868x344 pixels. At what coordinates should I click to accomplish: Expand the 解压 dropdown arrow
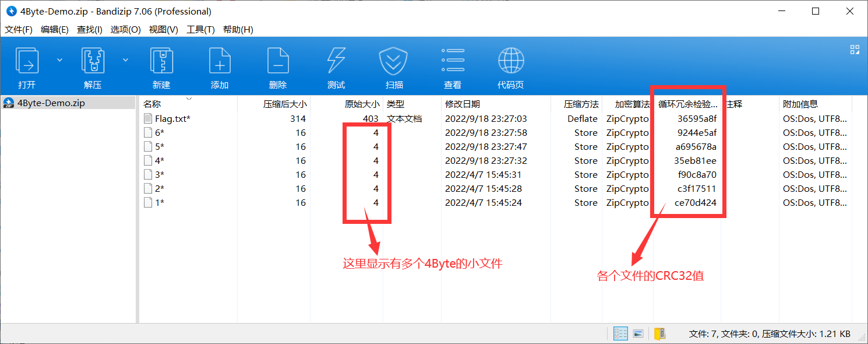pos(125,59)
